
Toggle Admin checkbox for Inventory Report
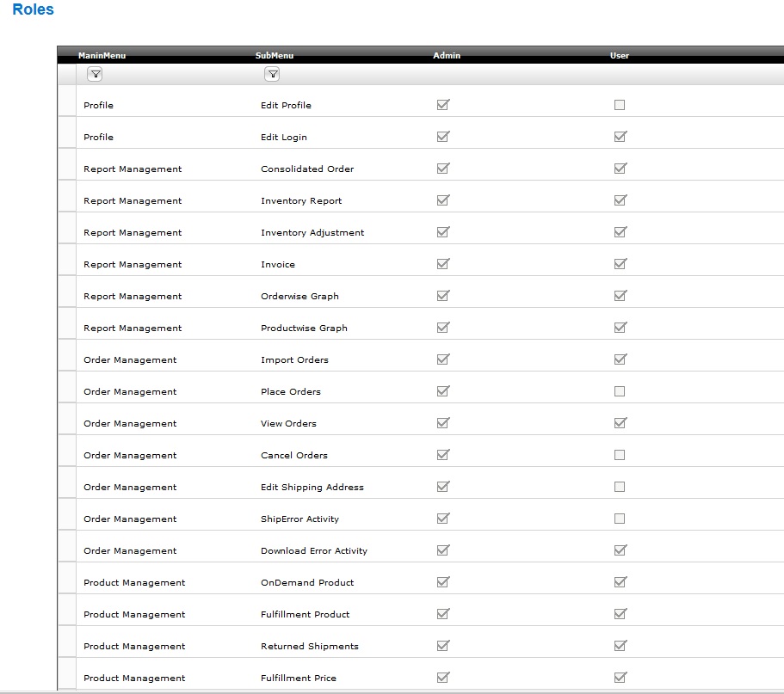click(443, 200)
